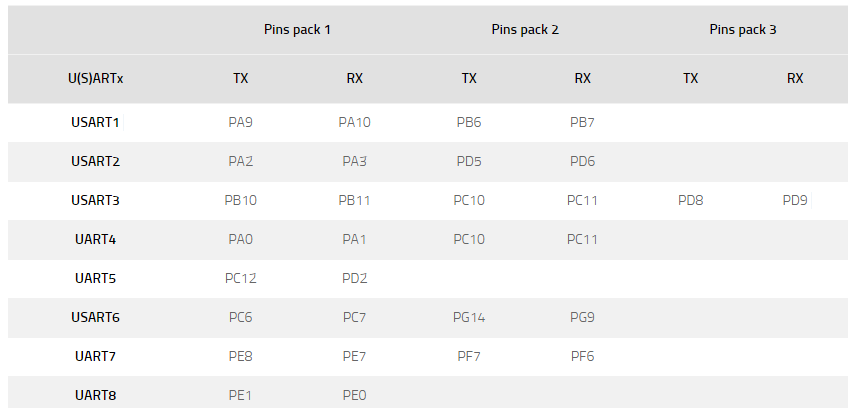Select the PD5 cell
The width and height of the screenshot is (858, 408).
tap(469, 161)
